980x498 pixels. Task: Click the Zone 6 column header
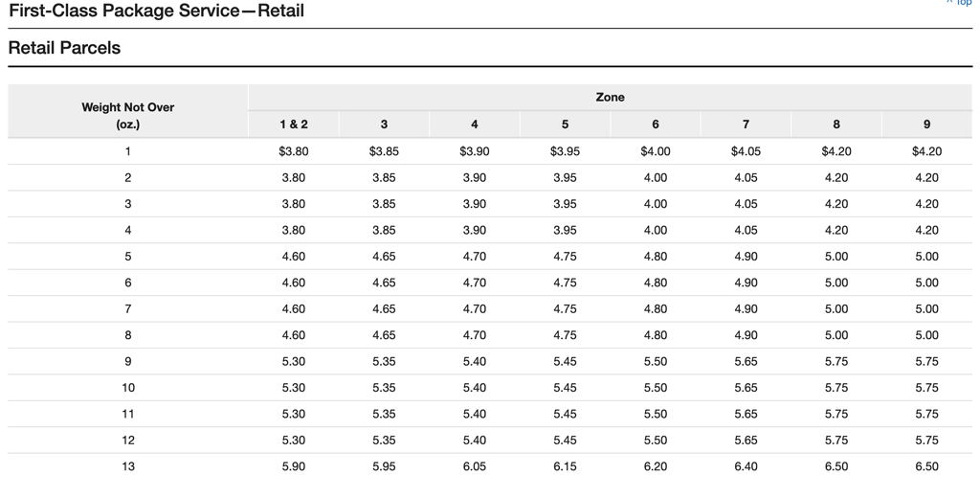click(656, 124)
